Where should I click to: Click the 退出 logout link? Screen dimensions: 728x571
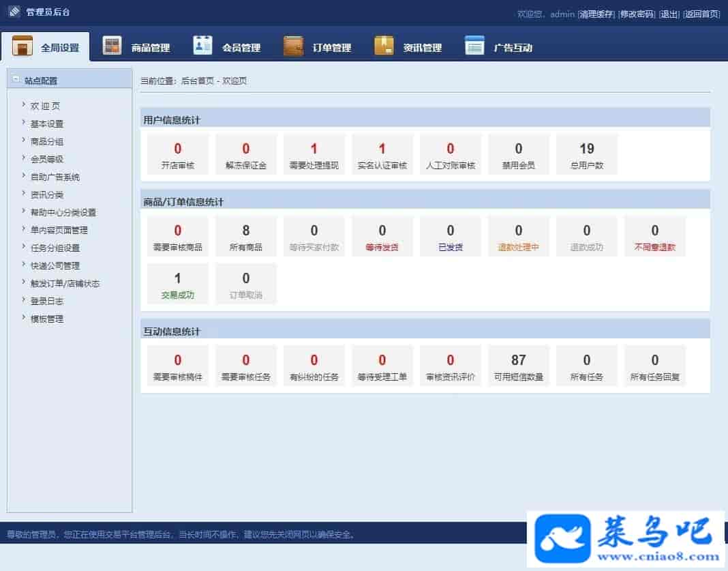point(669,14)
